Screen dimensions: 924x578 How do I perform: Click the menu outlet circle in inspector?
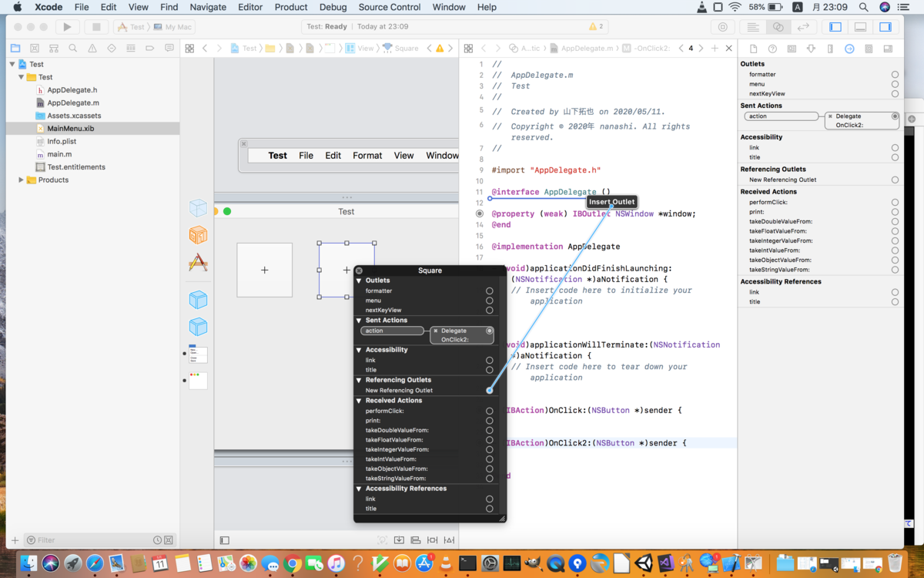click(x=895, y=84)
